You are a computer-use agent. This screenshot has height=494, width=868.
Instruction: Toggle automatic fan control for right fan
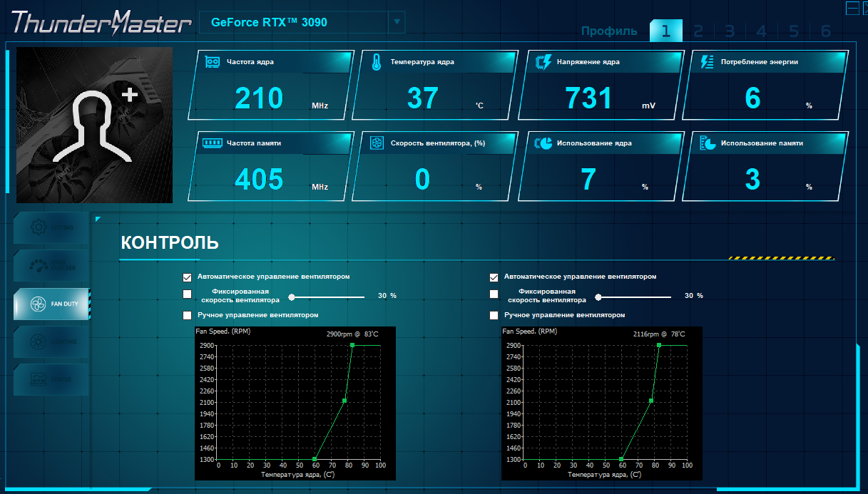tap(494, 277)
